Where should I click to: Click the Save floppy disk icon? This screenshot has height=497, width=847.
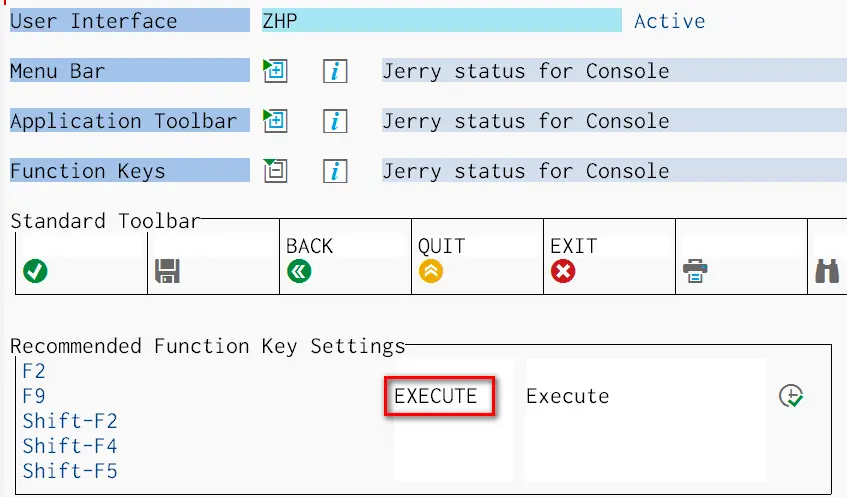tap(167, 271)
